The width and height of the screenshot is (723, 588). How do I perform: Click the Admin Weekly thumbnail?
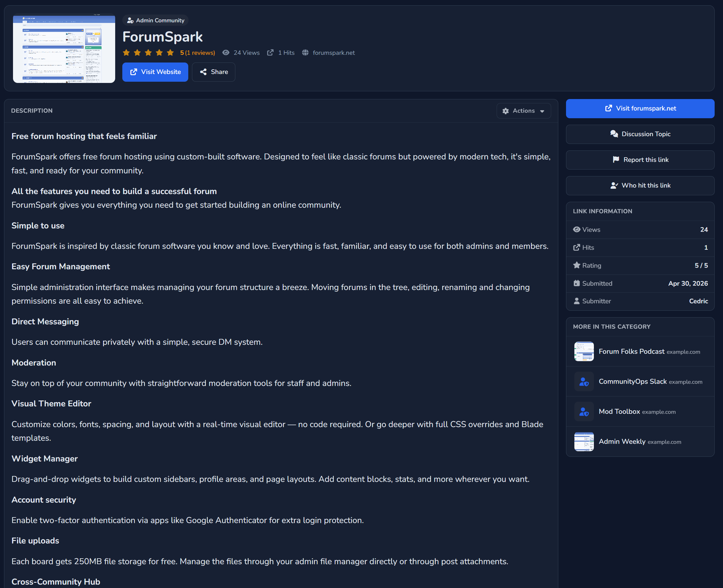pyautogui.click(x=584, y=441)
